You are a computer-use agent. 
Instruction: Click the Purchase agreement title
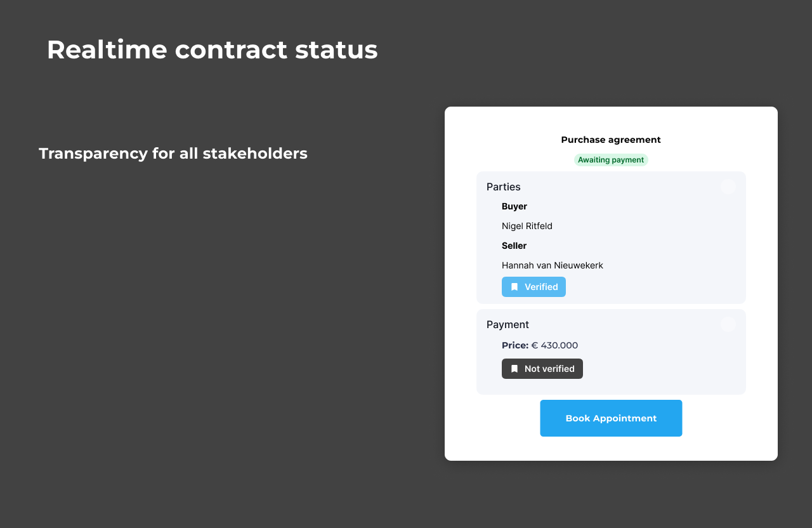611,140
